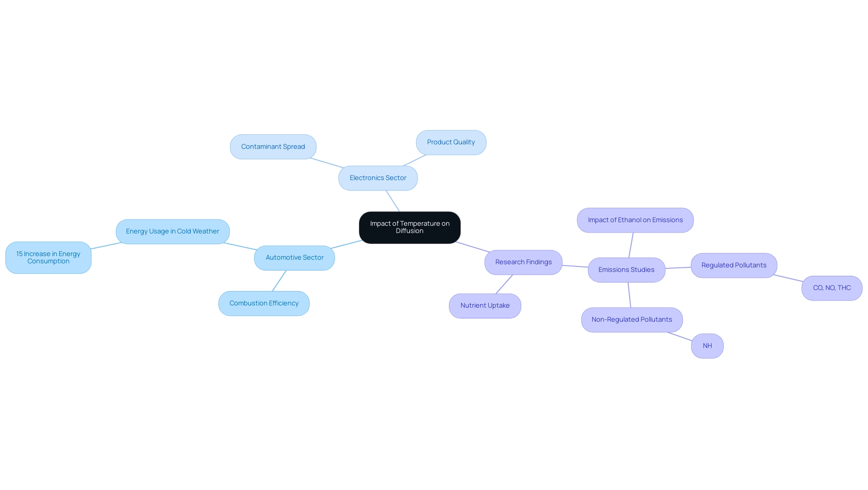Select the 'Electronics Sector' branch node

pyautogui.click(x=378, y=178)
